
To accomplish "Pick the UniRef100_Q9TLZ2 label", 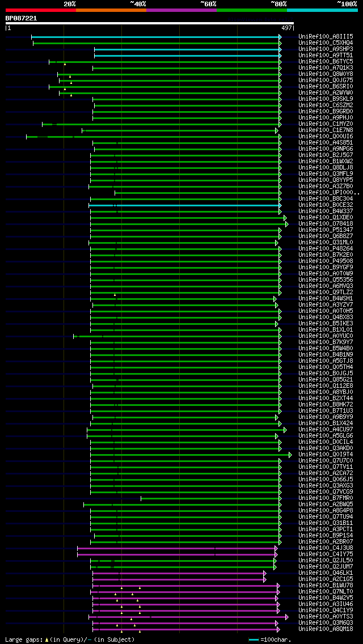I will (x=326, y=293).
